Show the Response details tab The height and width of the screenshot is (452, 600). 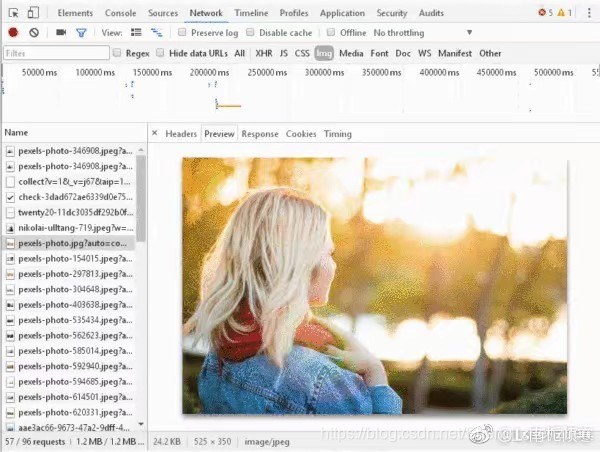coord(260,134)
